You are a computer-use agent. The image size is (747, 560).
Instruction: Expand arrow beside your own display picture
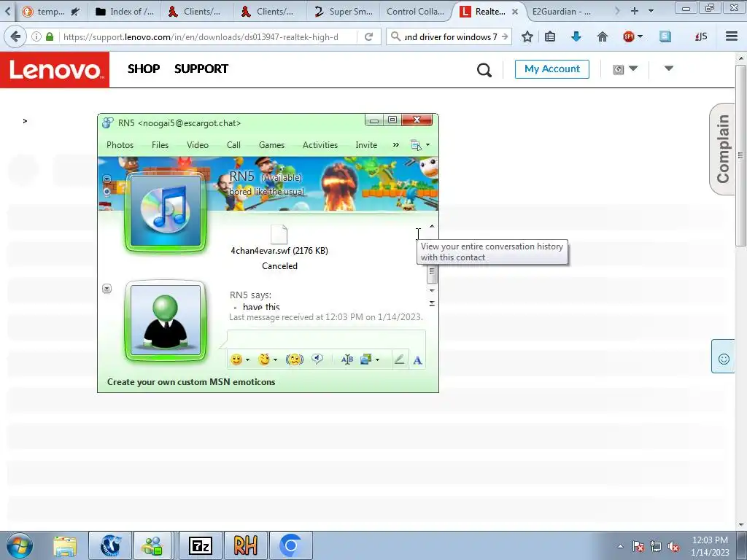(x=107, y=289)
